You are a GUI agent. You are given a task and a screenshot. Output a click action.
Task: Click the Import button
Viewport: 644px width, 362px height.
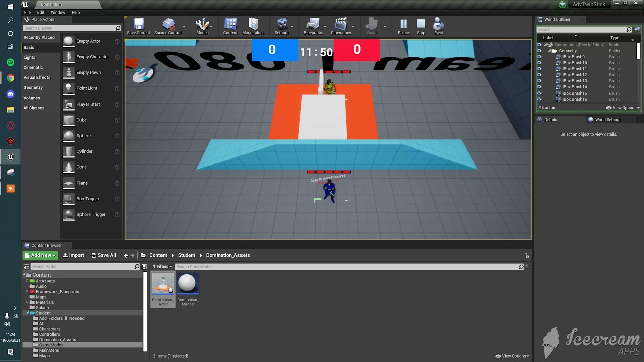(73, 255)
